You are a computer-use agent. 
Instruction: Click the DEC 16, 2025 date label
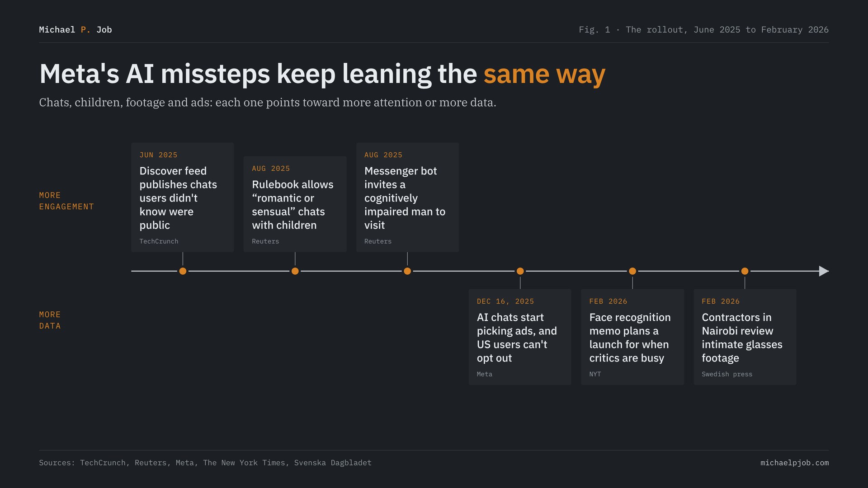[x=505, y=301]
